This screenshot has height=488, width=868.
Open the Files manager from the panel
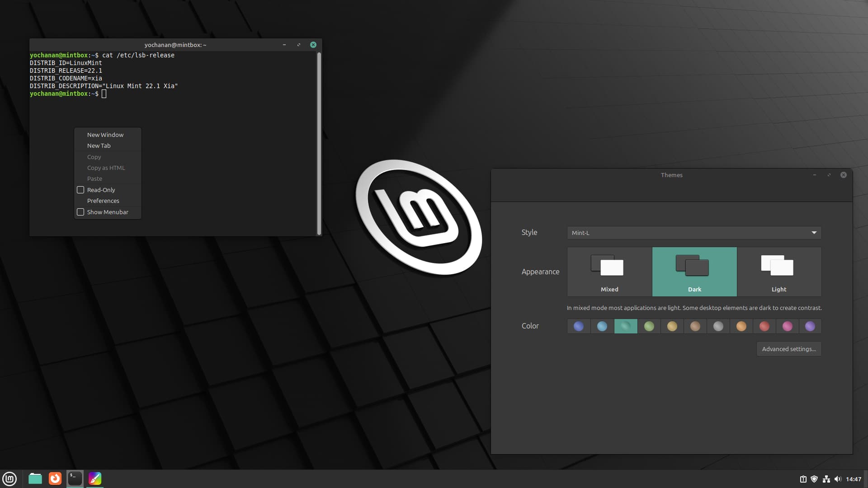coord(35,479)
